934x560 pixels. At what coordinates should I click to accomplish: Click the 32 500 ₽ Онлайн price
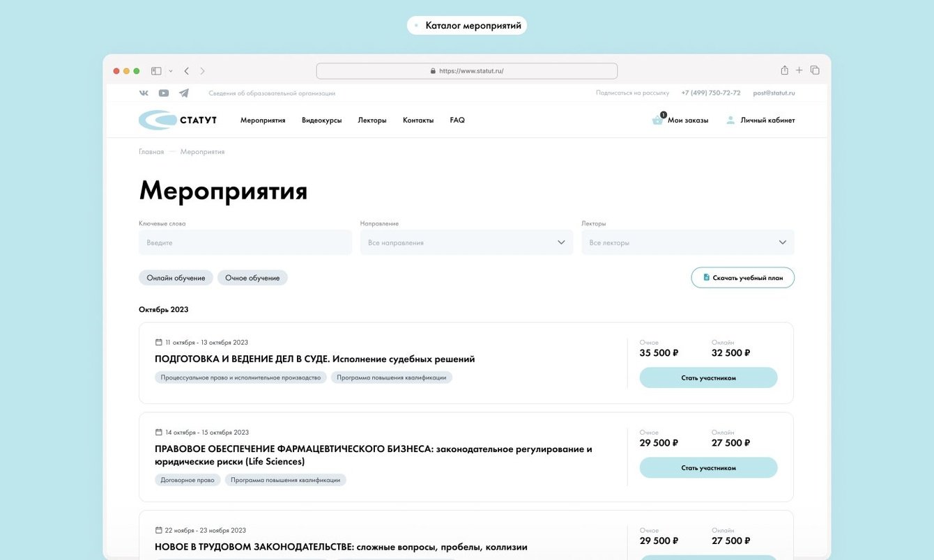coord(730,353)
